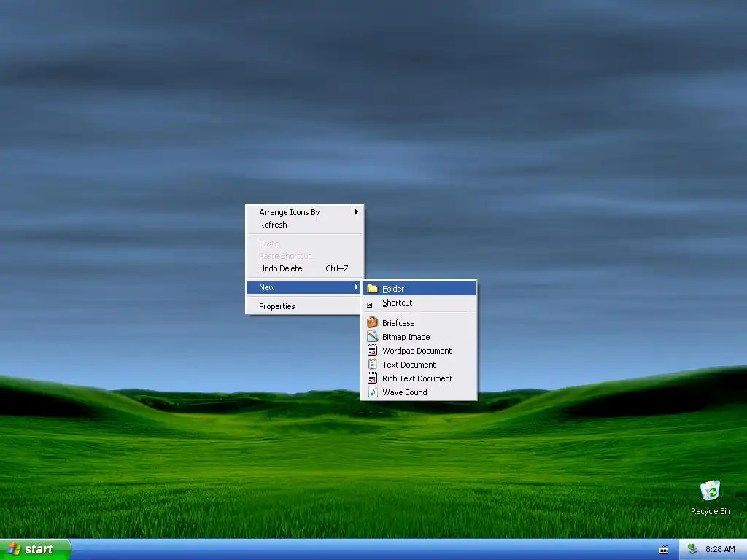This screenshot has width=747, height=560.
Task: Open Properties from context menu
Action: (x=305, y=306)
